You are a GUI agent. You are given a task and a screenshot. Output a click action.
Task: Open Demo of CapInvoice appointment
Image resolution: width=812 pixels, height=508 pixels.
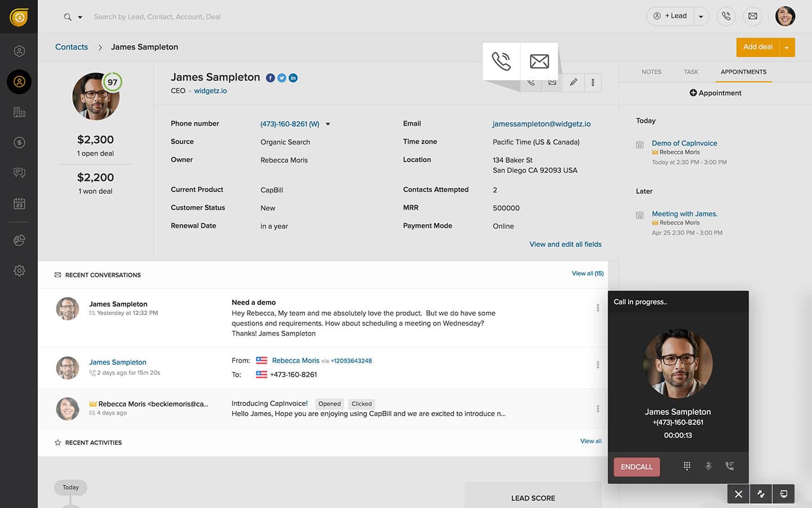tap(685, 143)
